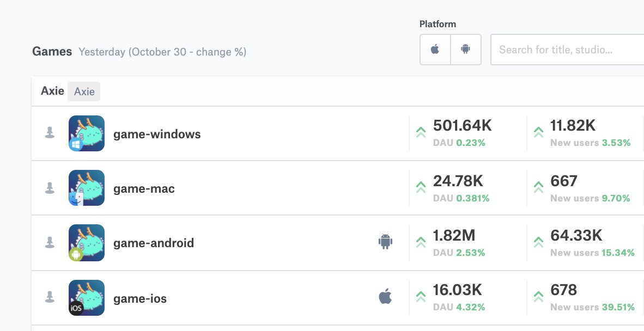This screenshot has height=331, width=644.
Task: Click the DAU 0.381% change text
Action: [x=461, y=198]
